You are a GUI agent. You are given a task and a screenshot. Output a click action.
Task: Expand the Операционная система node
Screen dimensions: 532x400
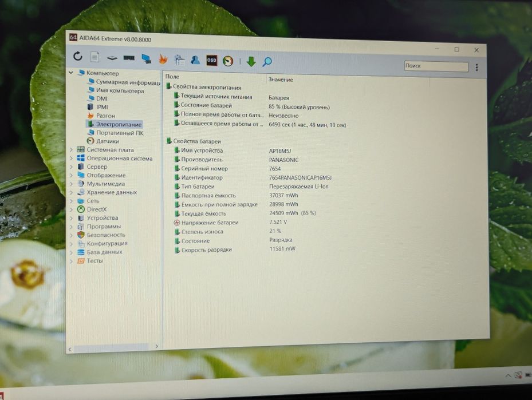(71, 158)
